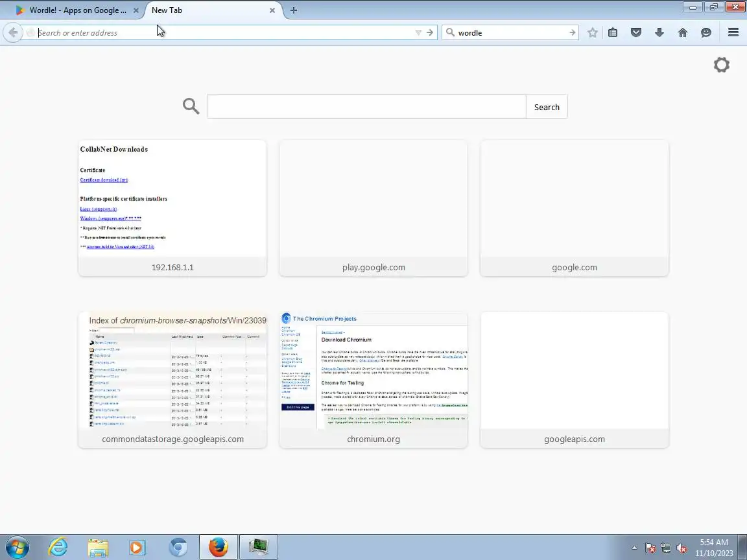Select the New Tab tab

tap(209, 10)
